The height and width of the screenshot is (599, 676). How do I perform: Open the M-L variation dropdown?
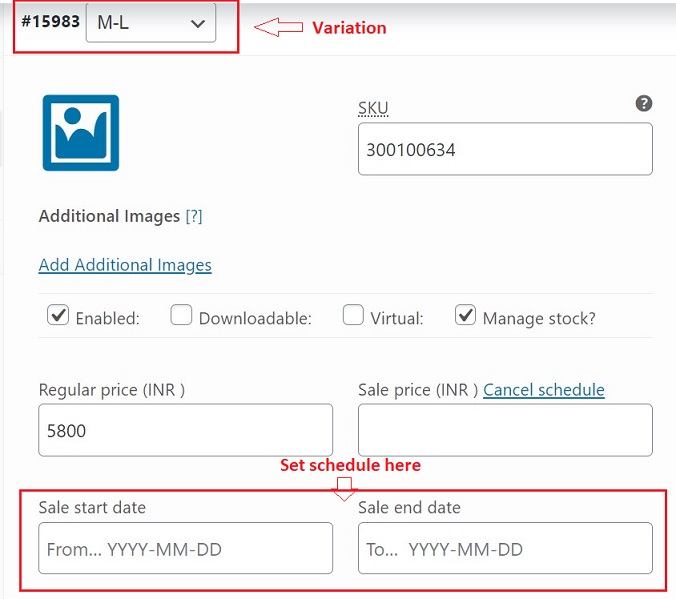[151, 22]
